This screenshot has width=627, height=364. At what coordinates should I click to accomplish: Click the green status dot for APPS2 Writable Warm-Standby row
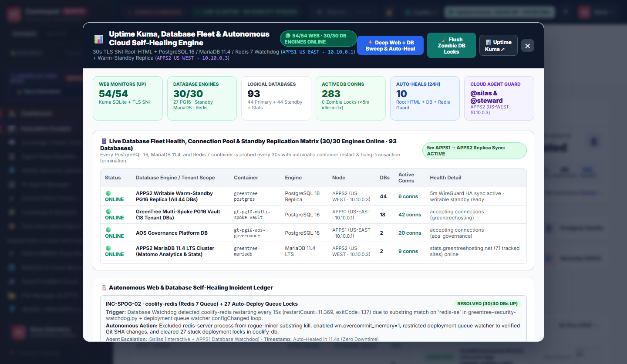108,193
